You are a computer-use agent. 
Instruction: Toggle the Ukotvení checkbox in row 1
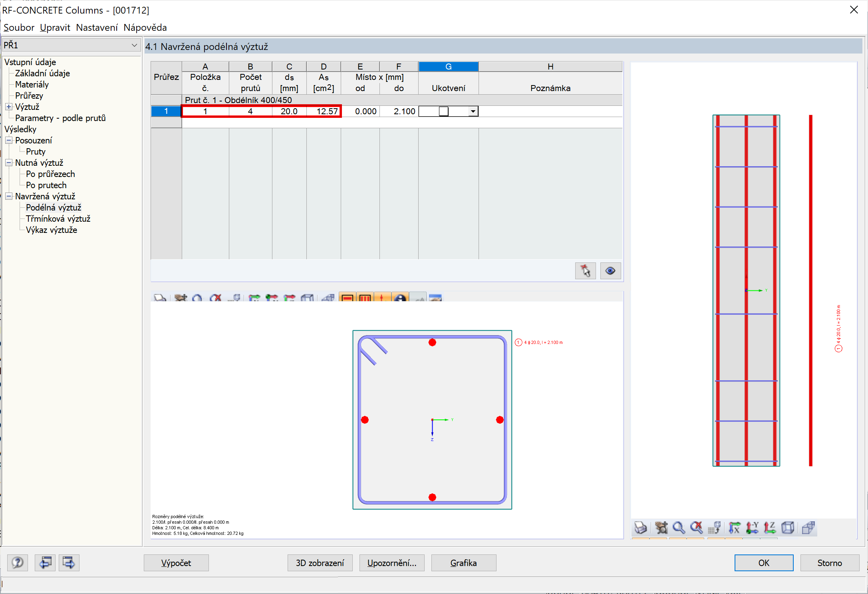(443, 111)
